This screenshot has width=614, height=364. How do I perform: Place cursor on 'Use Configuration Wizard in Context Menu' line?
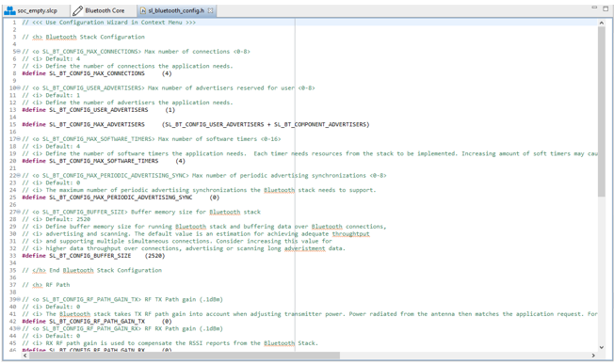(x=109, y=23)
